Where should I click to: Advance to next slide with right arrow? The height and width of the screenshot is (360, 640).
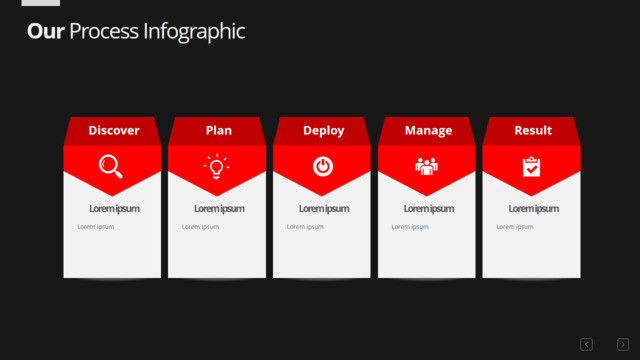(623, 344)
